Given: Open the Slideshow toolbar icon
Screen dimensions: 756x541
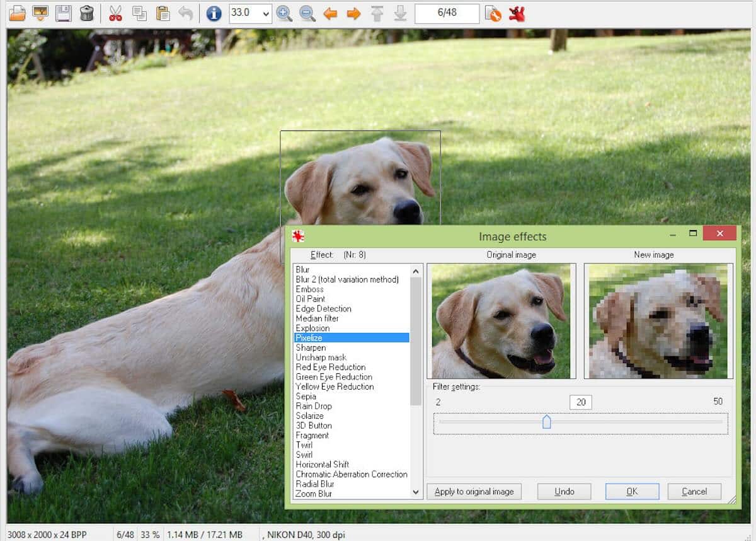Looking at the screenshot, I should (40, 13).
